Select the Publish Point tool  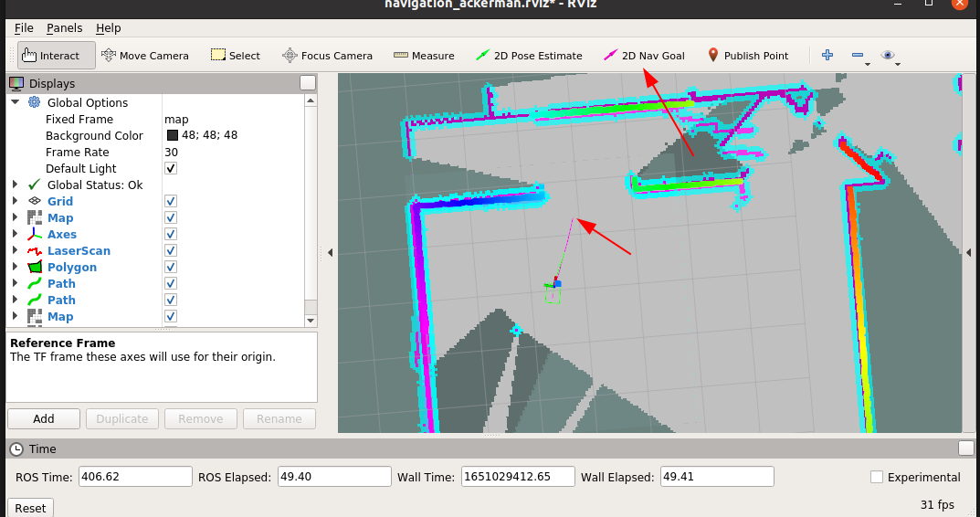(x=747, y=56)
